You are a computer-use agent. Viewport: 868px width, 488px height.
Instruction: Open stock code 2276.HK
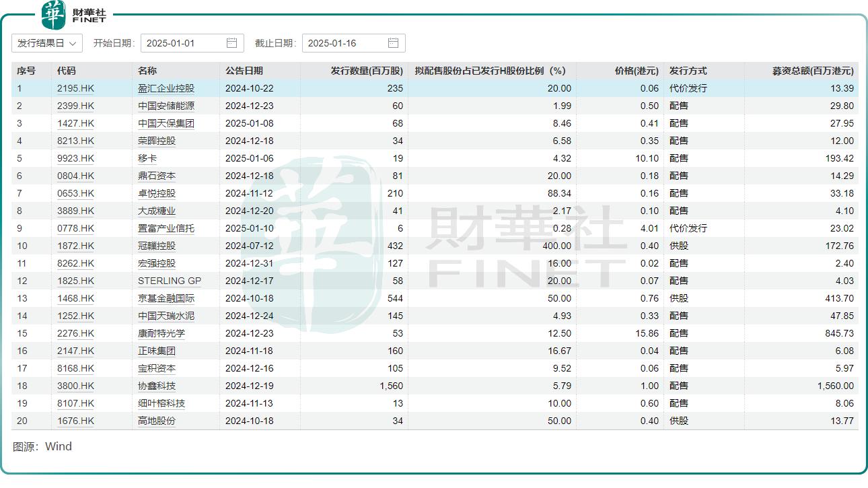[76, 333]
